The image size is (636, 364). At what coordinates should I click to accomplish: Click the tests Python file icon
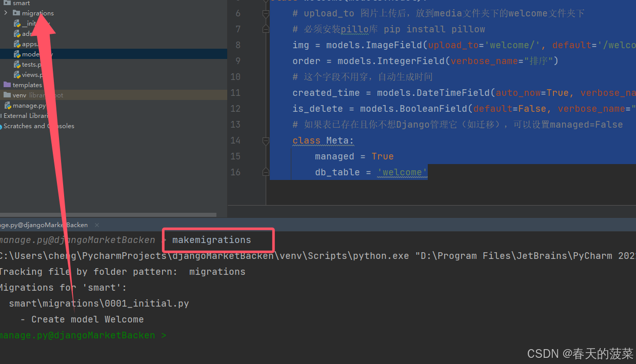[x=17, y=65]
